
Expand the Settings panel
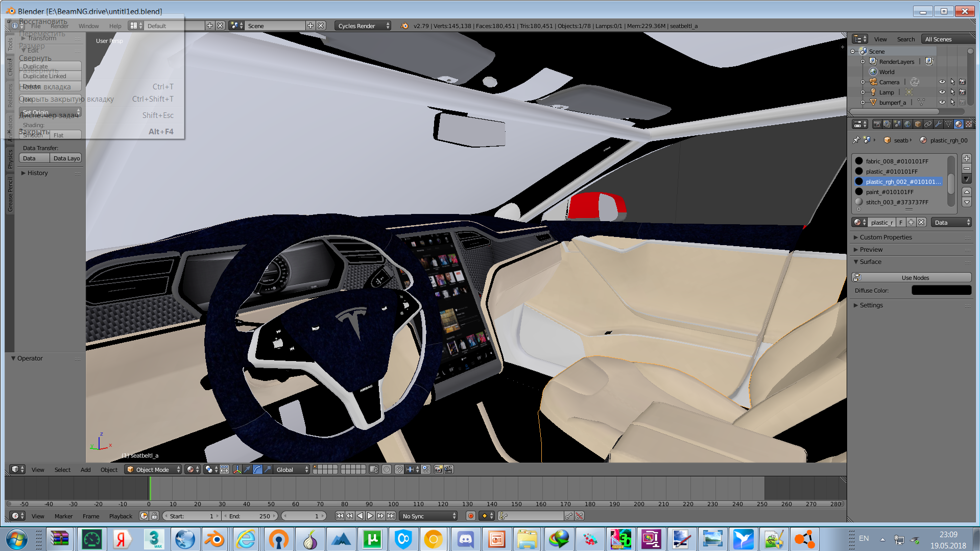coord(871,305)
